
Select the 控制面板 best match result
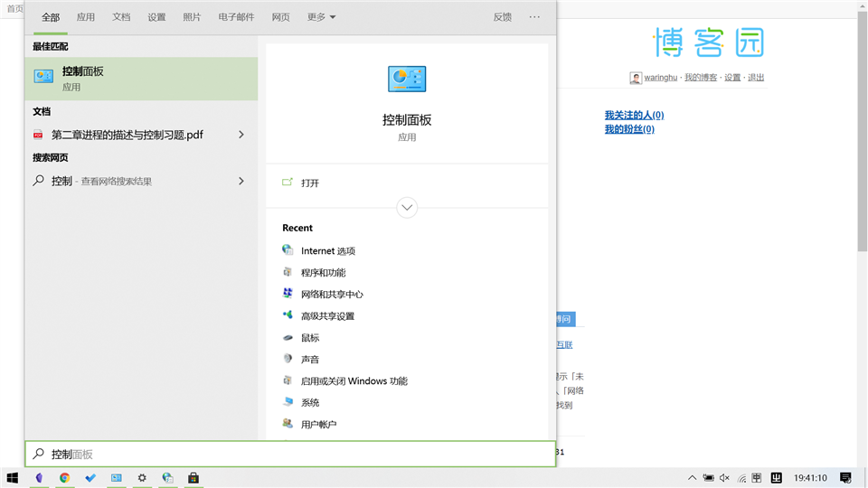pyautogui.click(x=141, y=79)
